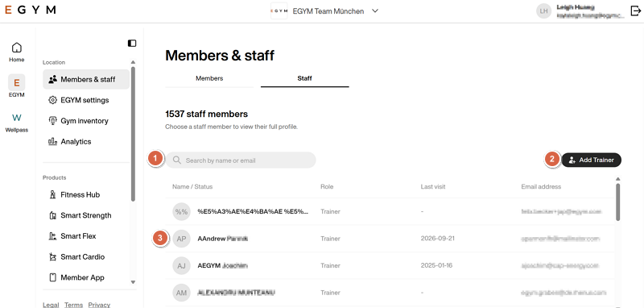Select the EGYM product icon in the rail

(x=17, y=83)
